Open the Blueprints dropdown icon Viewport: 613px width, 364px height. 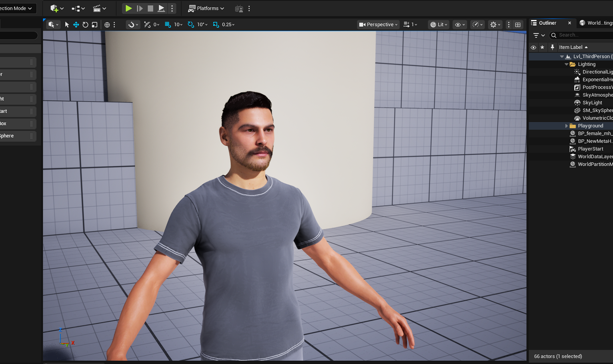(78, 8)
